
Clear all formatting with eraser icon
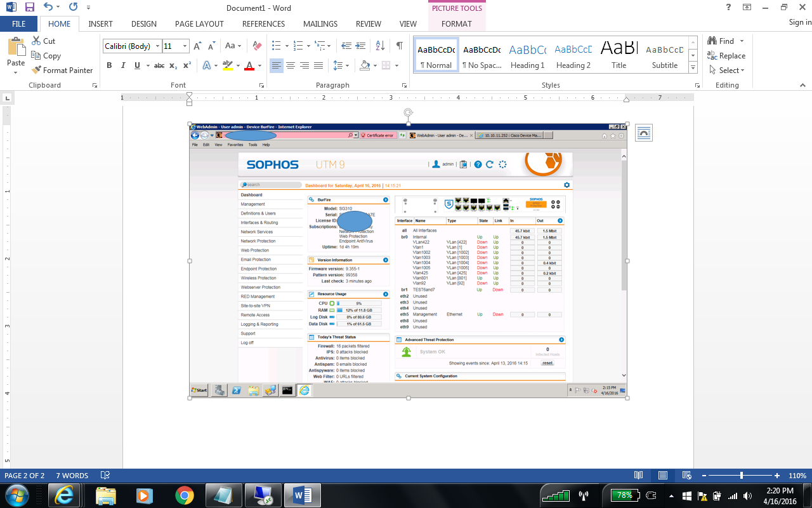tap(257, 46)
